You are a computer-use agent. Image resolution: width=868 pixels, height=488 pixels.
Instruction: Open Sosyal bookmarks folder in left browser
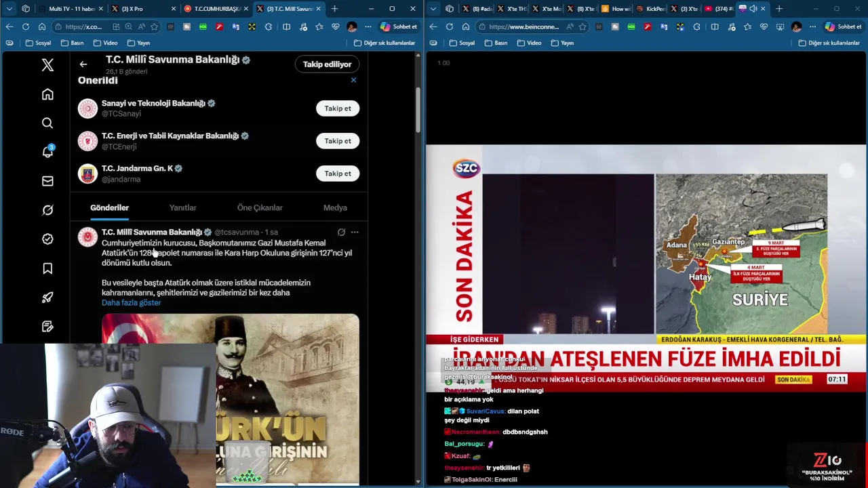[x=39, y=43]
